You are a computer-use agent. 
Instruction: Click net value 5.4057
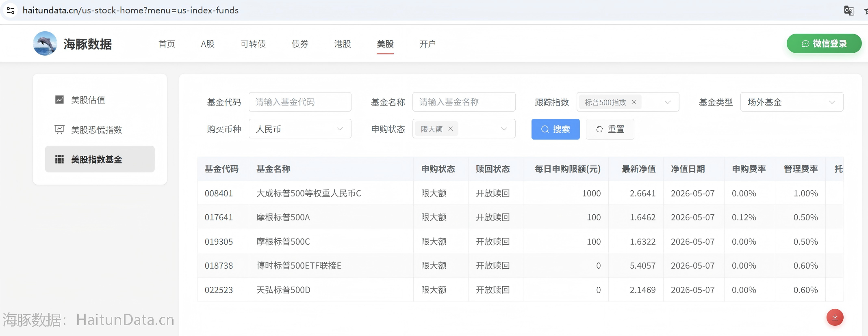642,265
